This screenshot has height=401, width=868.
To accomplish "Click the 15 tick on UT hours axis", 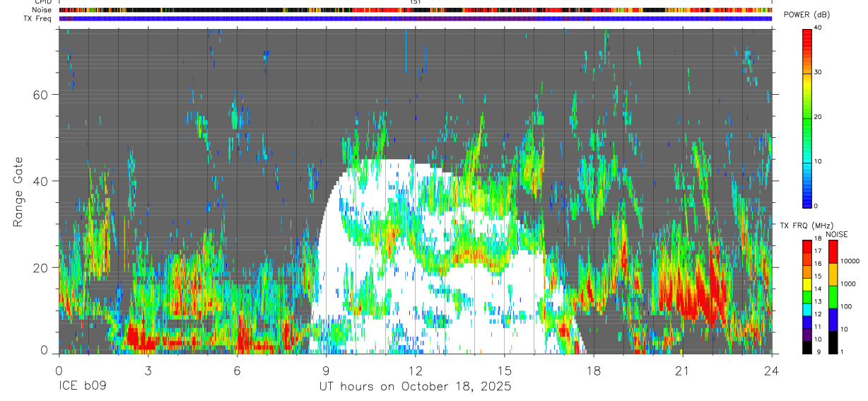I will point(505,371).
